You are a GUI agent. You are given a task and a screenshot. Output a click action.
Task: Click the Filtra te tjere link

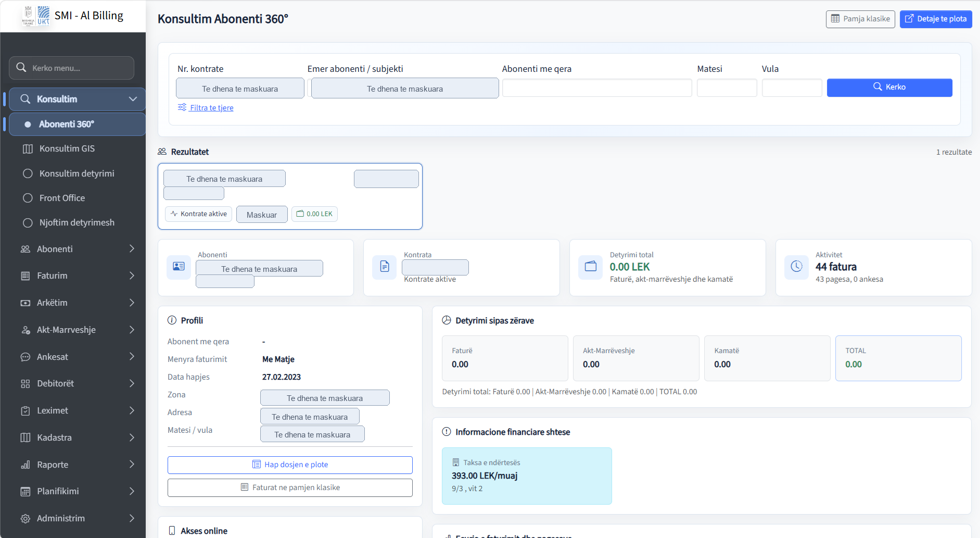(x=206, y=107)
